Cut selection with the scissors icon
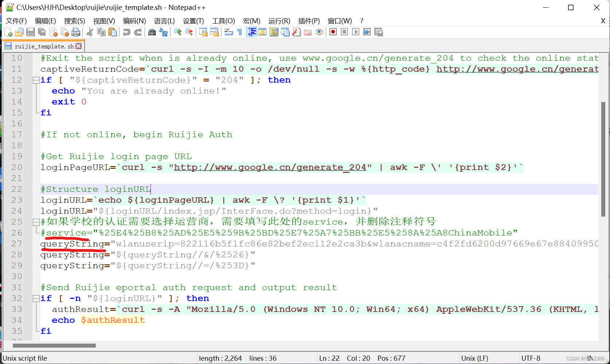Viewport: 610px width, 364px height. 90,32
